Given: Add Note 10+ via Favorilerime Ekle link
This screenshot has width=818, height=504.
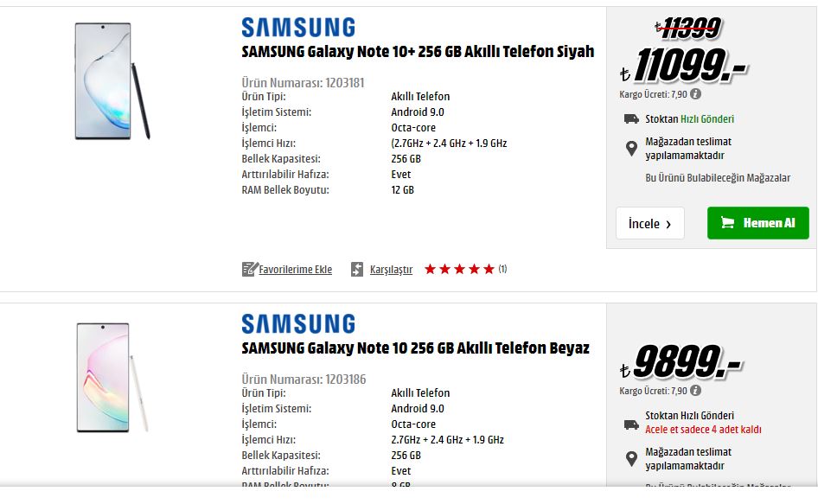Looking at the screenshot, I should point(296,270).
